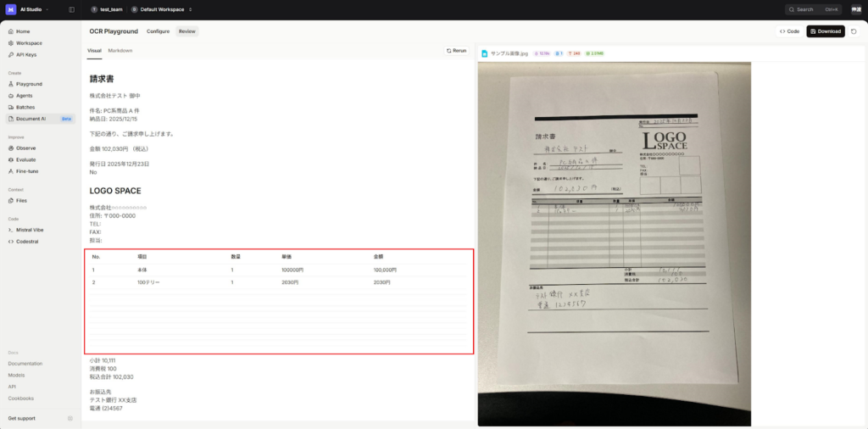Viewport: 868px width, 429px height.
Task: Click the 単価 table column header
Action: click(x=287, y=257)
